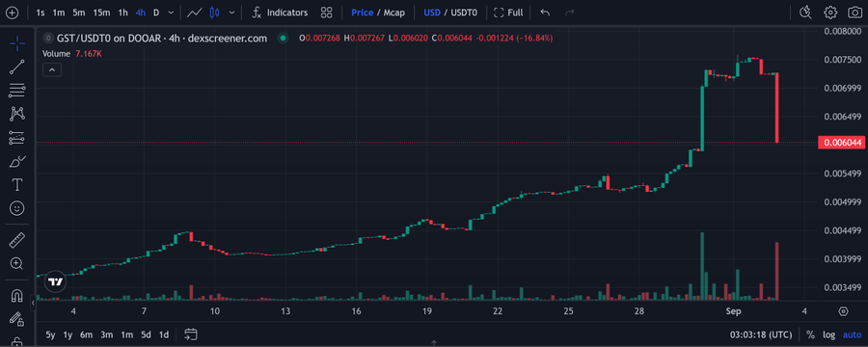Select the 1m interval in top toolbar

58,13
